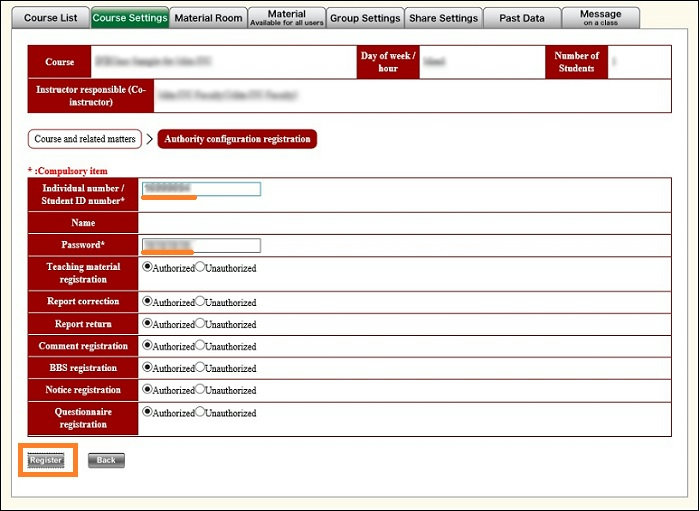This screenshot has height=511, width=700.
Task: Click the Individual number / Student ID field
Action: coord(201,189)
